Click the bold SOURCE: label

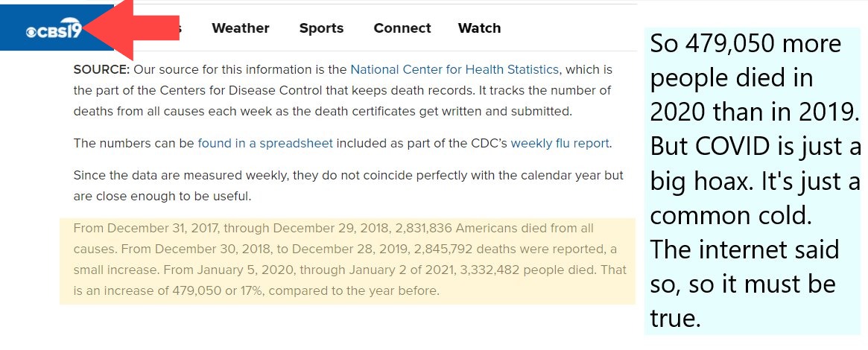click(101, 70)
